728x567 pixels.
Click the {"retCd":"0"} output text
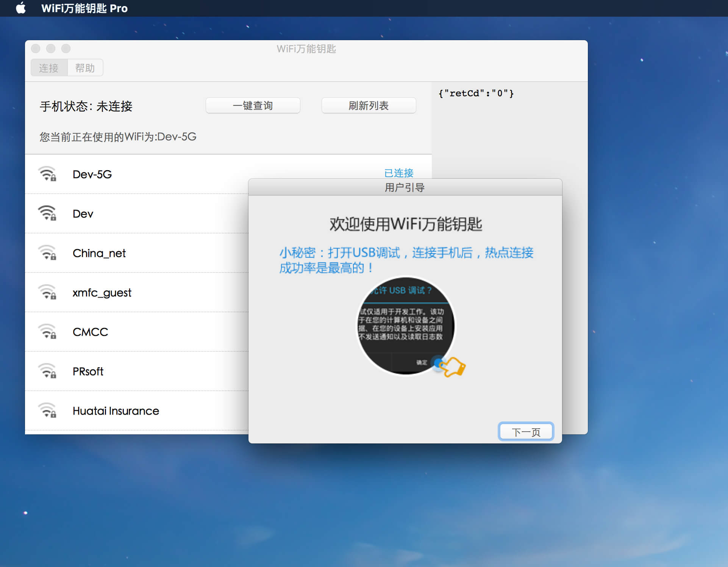(x=476, y=93)
